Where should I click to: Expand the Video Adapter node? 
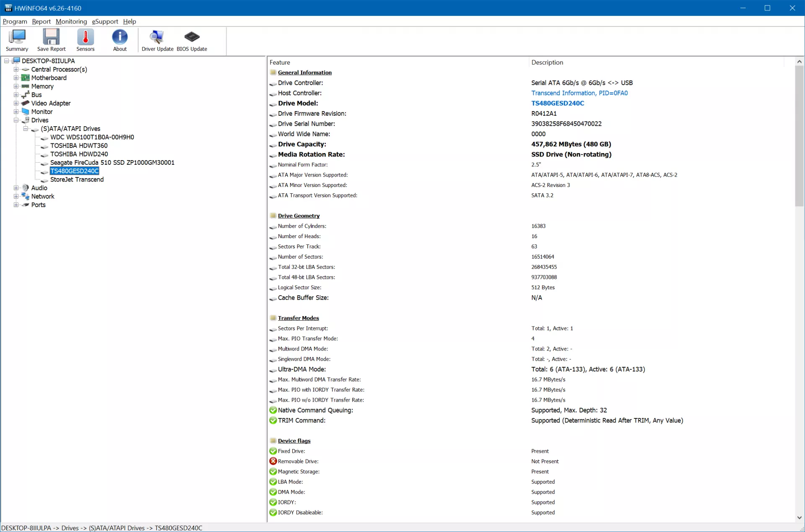coord(16,103)
